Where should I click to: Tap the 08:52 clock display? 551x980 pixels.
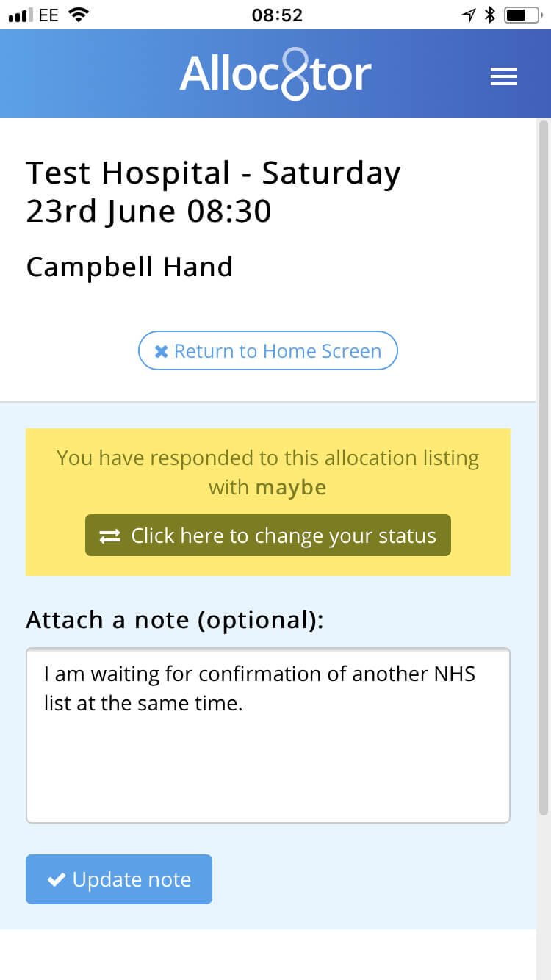click(x=275, y=15)
